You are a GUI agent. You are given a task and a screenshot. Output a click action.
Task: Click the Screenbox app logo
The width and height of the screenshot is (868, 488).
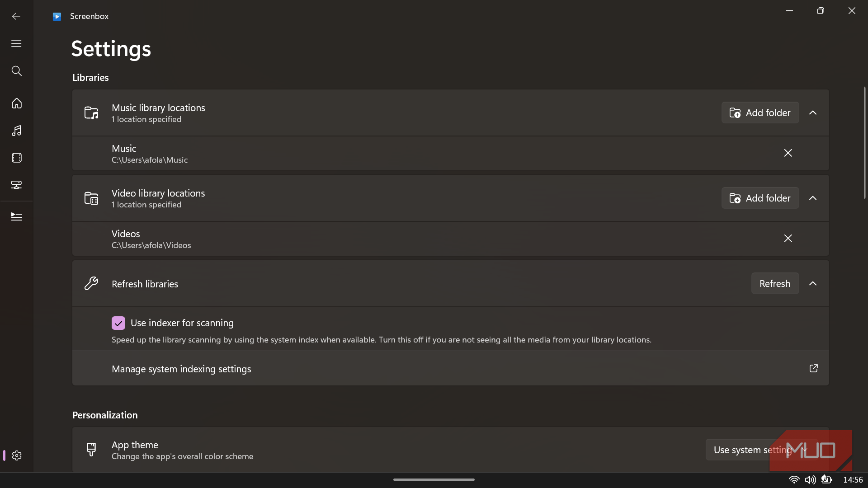57,16
